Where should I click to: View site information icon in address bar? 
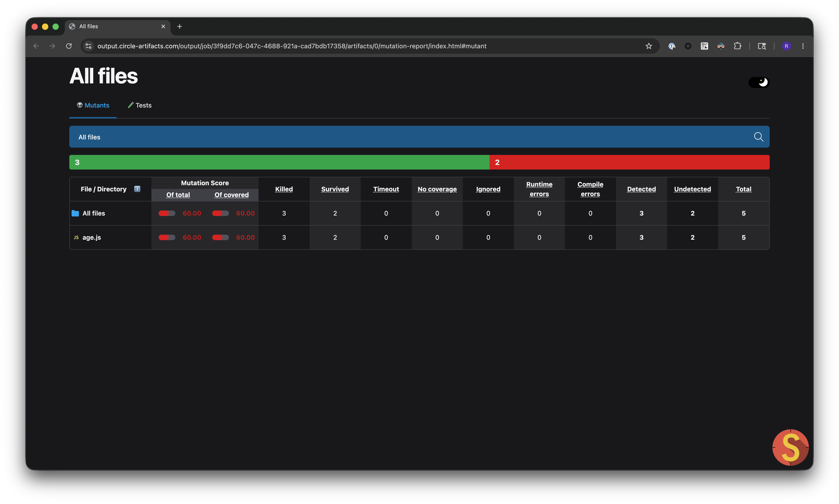click(88, 46)
